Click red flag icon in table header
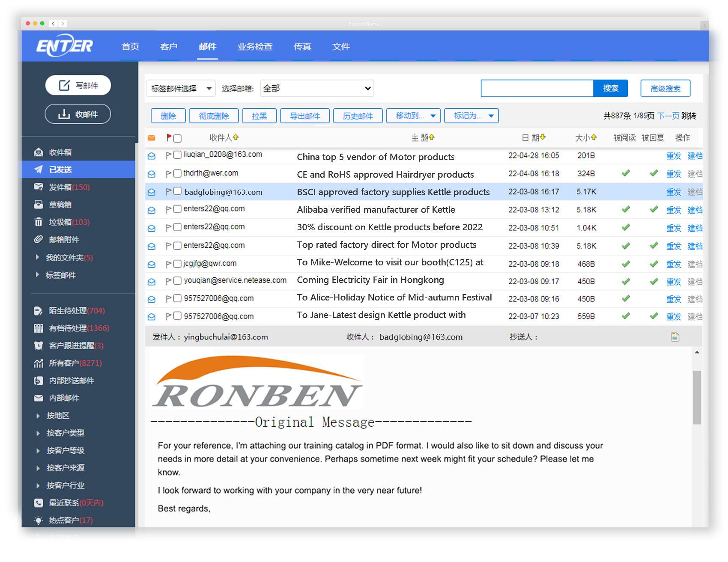 pos(169,137)
